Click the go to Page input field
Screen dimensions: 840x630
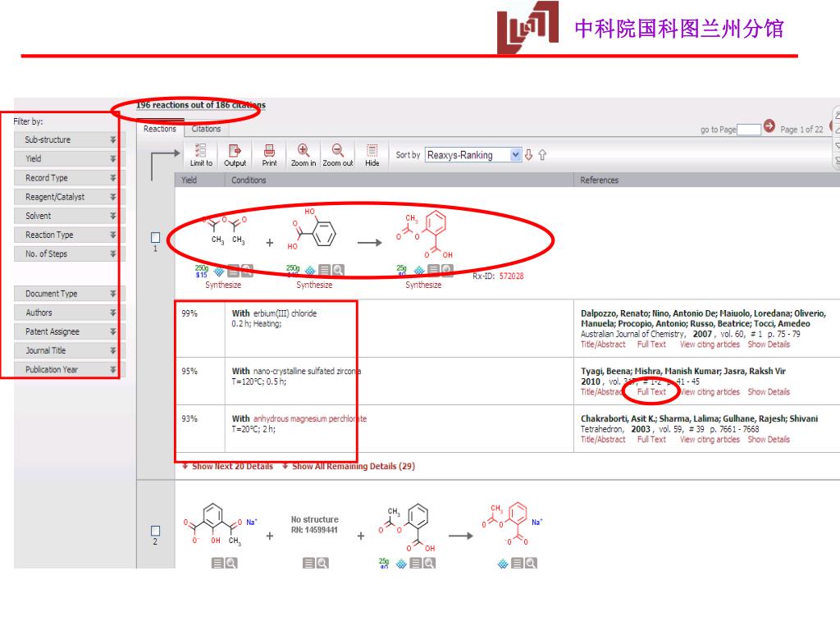tap(749, 129)
